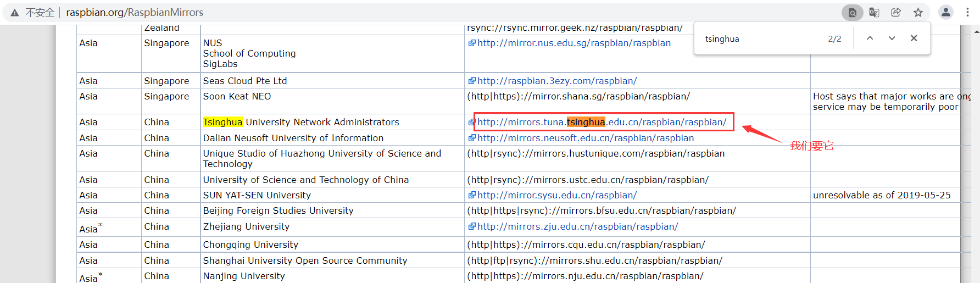Open the mirrors.zju.edu.cn link

point(577,226)
